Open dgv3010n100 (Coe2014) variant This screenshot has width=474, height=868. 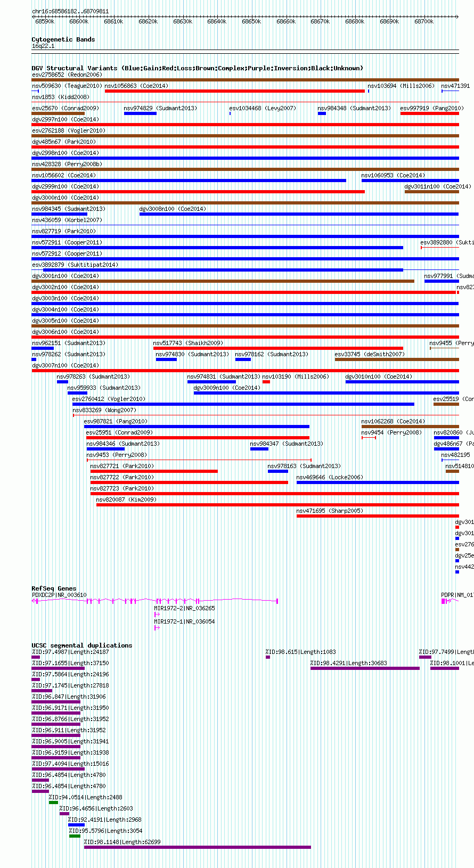(379, 376)
